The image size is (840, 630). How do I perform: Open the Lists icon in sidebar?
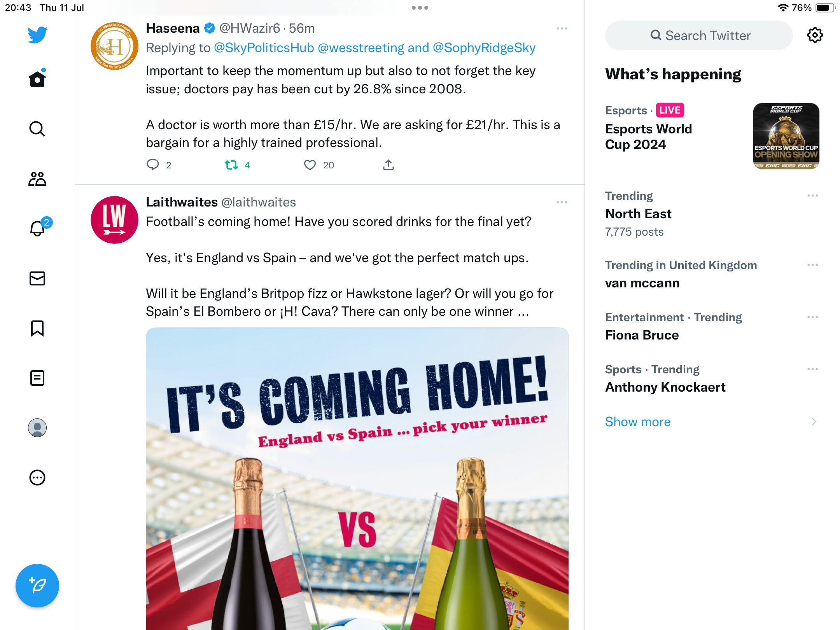[x=37, y=378]
